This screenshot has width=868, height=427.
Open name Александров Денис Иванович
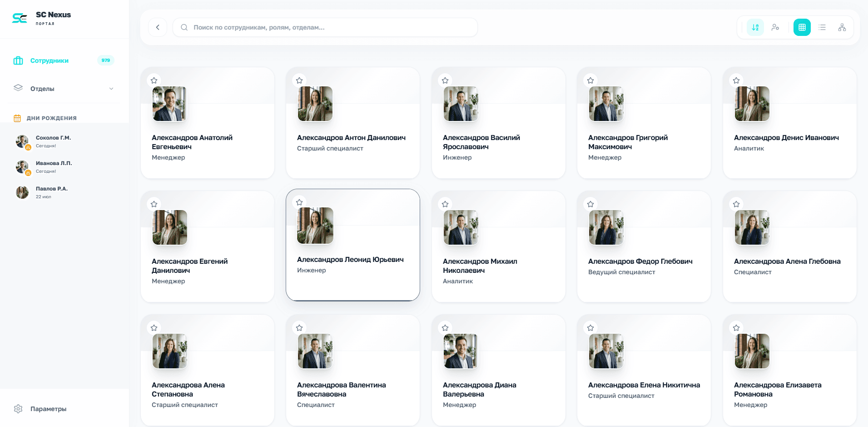click(x=786, y=138)
